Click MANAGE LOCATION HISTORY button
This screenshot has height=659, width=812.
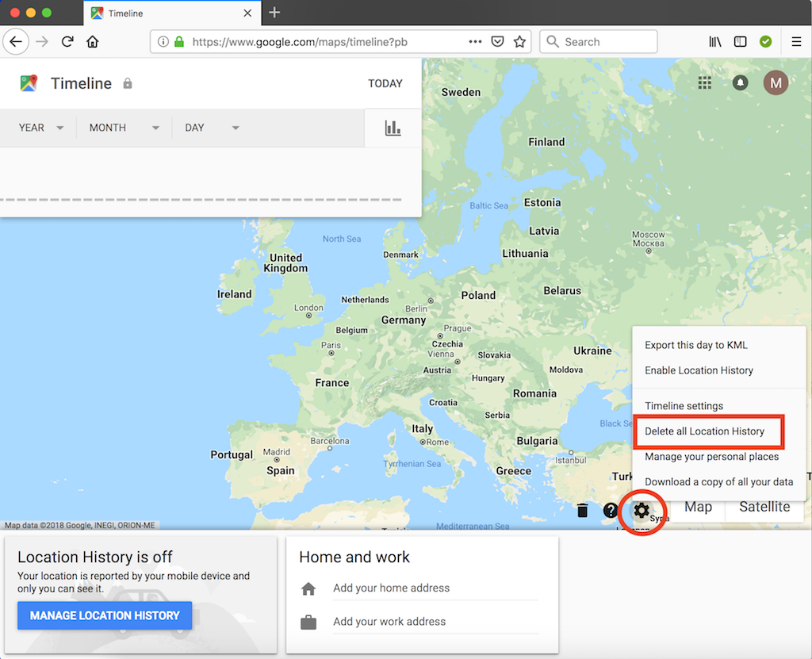(105, 615)
